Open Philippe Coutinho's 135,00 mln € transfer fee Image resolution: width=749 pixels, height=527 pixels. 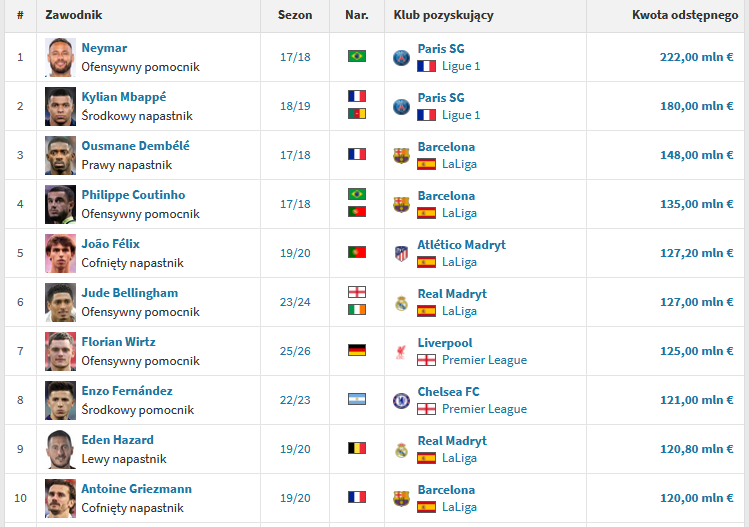pos(696,204)
